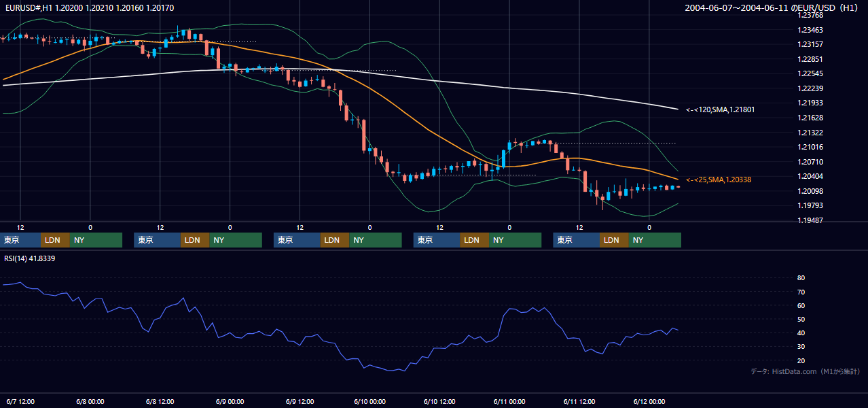Click price axis value 1.23768

810,15
